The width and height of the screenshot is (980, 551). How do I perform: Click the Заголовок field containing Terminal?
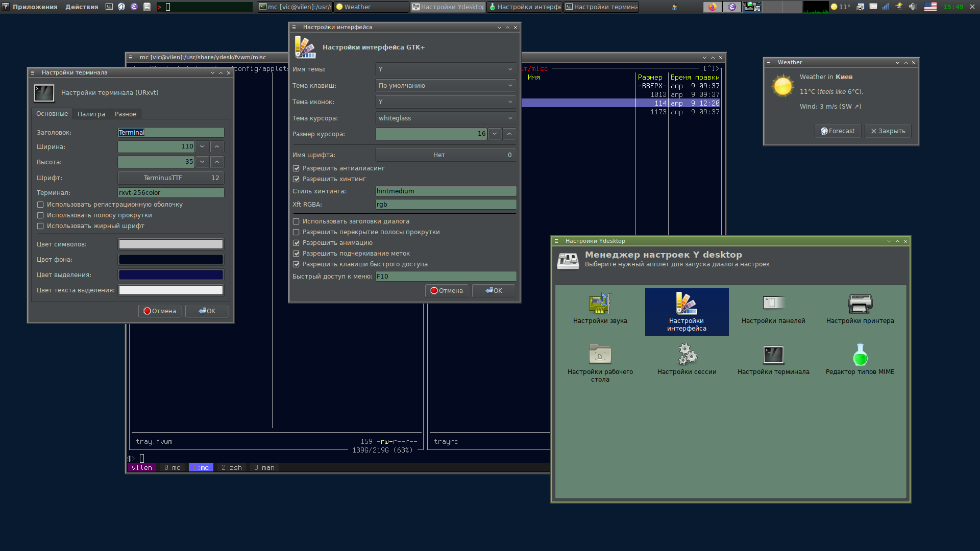170,133
